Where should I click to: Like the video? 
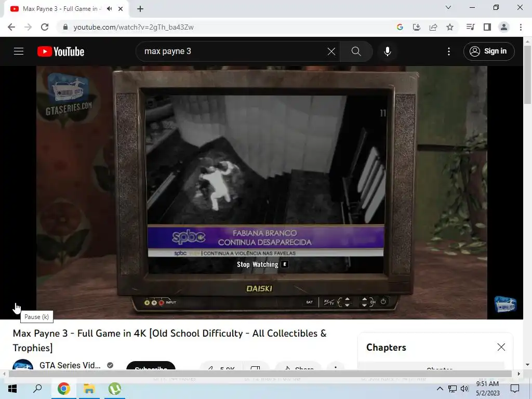[221, 366]
